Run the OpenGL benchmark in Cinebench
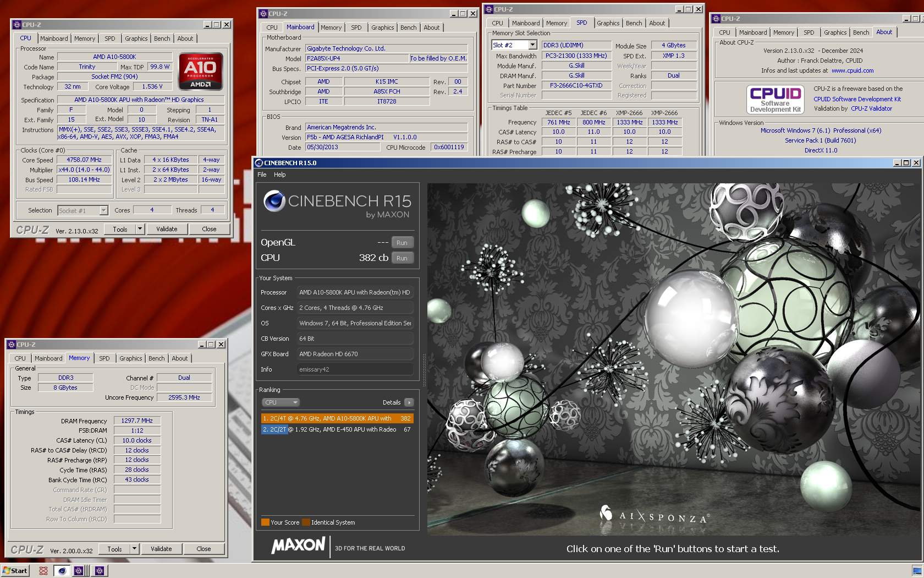The image size is (924, 578). tap(402, 243)
